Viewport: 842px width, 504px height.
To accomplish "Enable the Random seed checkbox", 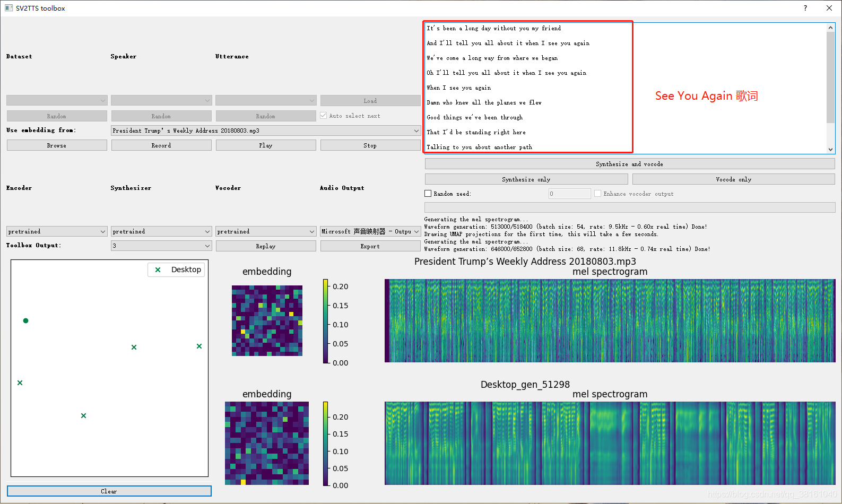I will [x=428, y=194].
